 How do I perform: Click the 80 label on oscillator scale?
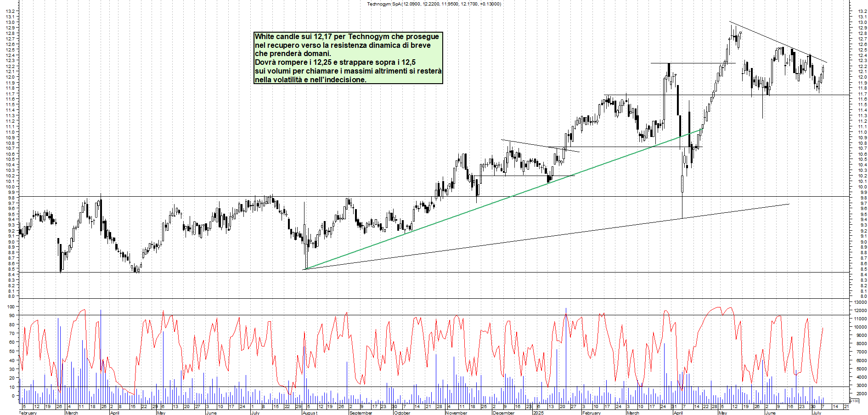tap(12, 324)
